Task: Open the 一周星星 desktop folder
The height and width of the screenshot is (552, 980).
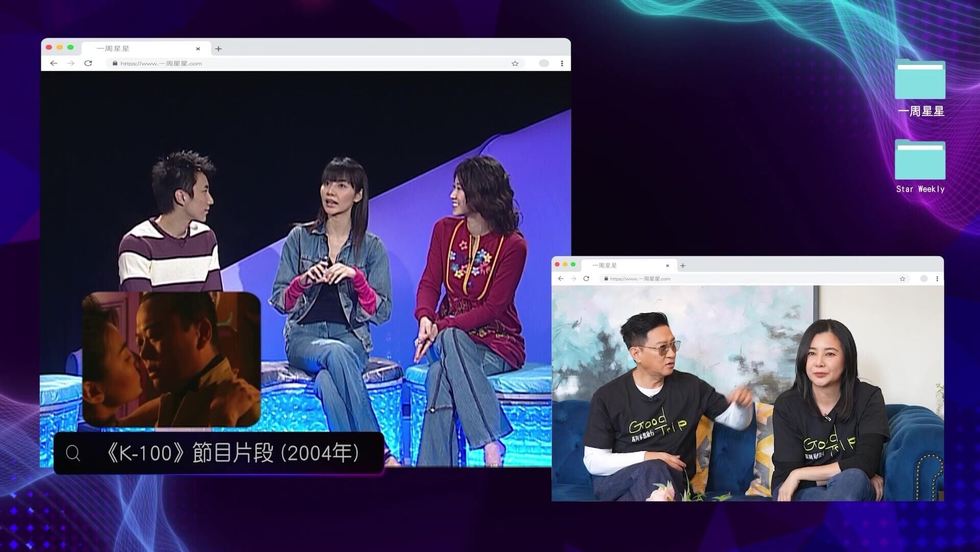Action: pos(920,88)
